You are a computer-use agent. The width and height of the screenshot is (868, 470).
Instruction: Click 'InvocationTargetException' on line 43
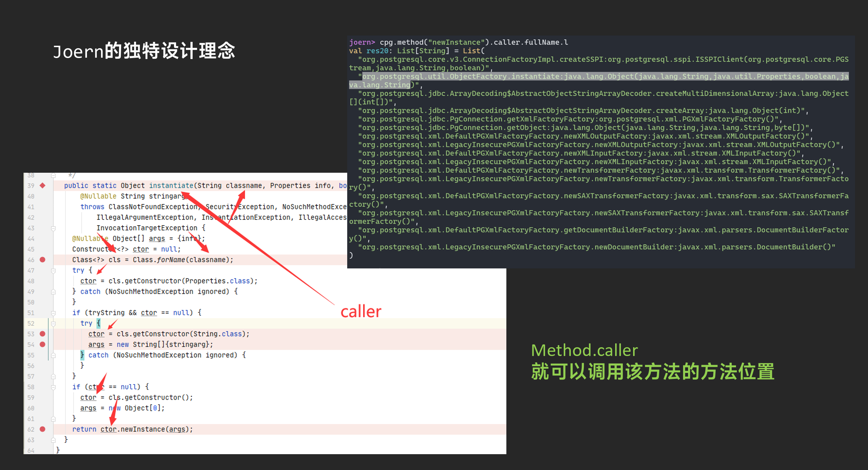coord(147,228)
